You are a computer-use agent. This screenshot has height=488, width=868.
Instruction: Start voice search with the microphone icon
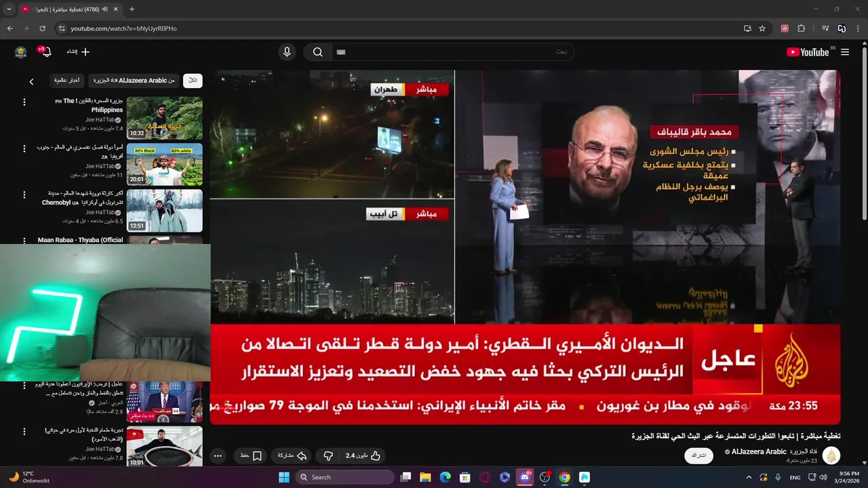pyautogui.click(x=287, y=52)
